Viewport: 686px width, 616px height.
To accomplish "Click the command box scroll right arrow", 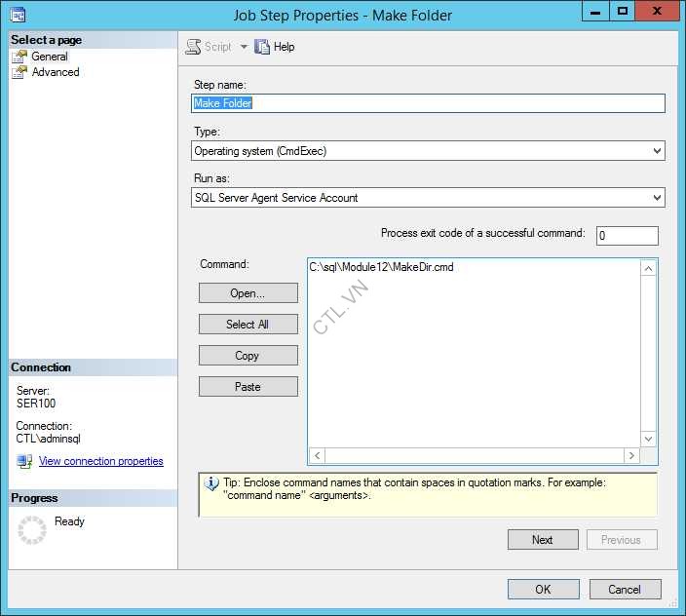I will click(631, 455).
